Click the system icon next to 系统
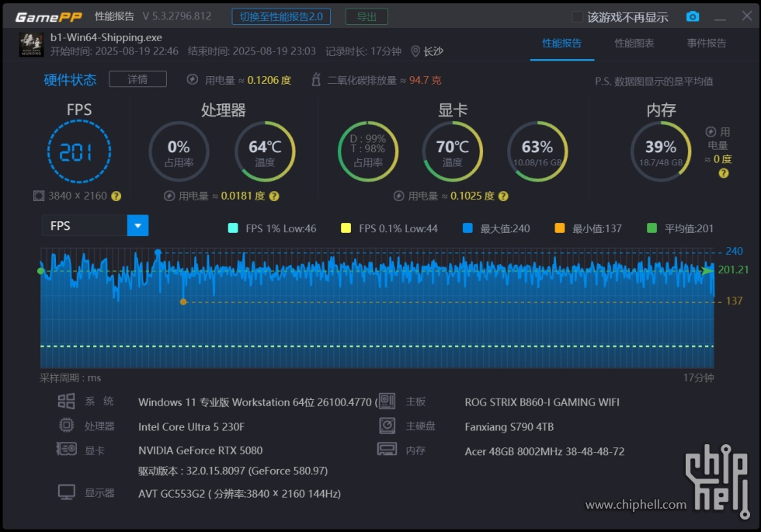This screenshot has height=532, width=761. (x=67, y=401)
